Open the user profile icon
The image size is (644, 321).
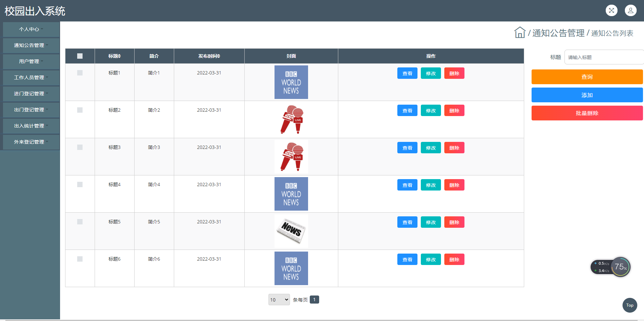pyautogui.click(x=631, y=10)
